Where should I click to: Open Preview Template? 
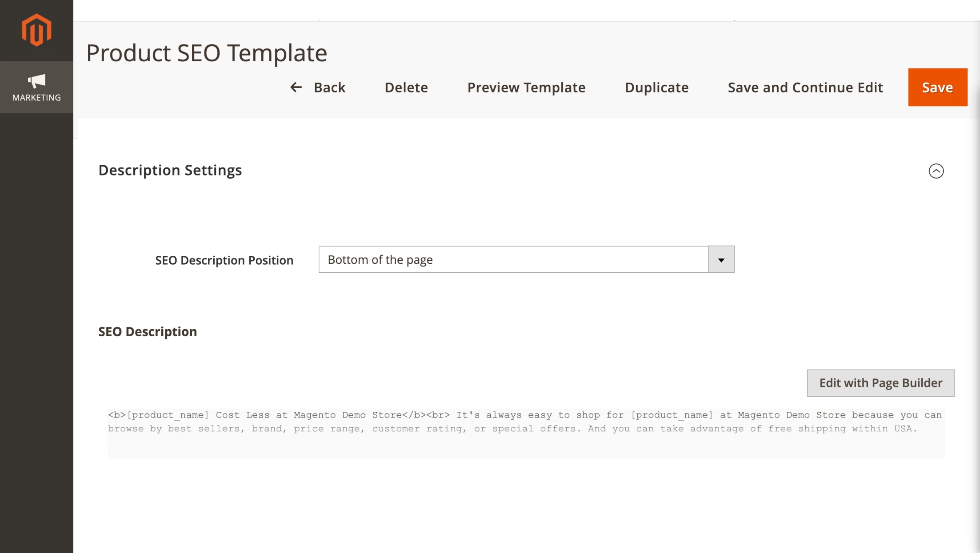pyautogui.click(x=526, y=88)
